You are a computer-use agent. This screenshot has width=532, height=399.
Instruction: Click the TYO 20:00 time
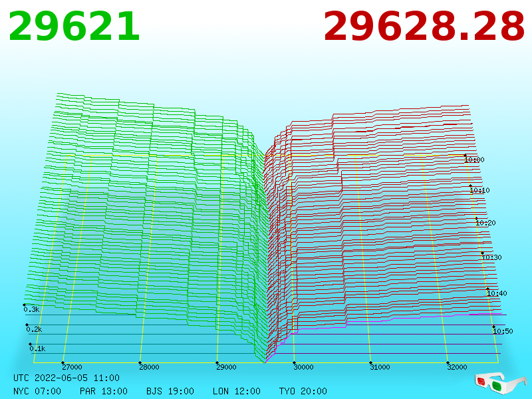point(303,391)
